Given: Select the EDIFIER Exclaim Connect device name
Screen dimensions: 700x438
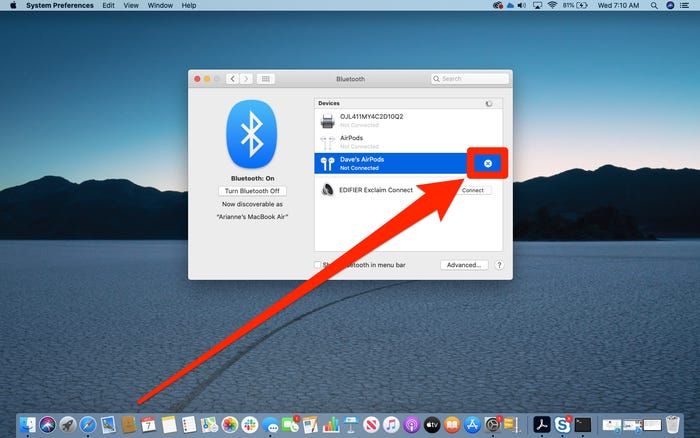Looking at the screenshot, I should pyautogui.click(x=376, y=190).
